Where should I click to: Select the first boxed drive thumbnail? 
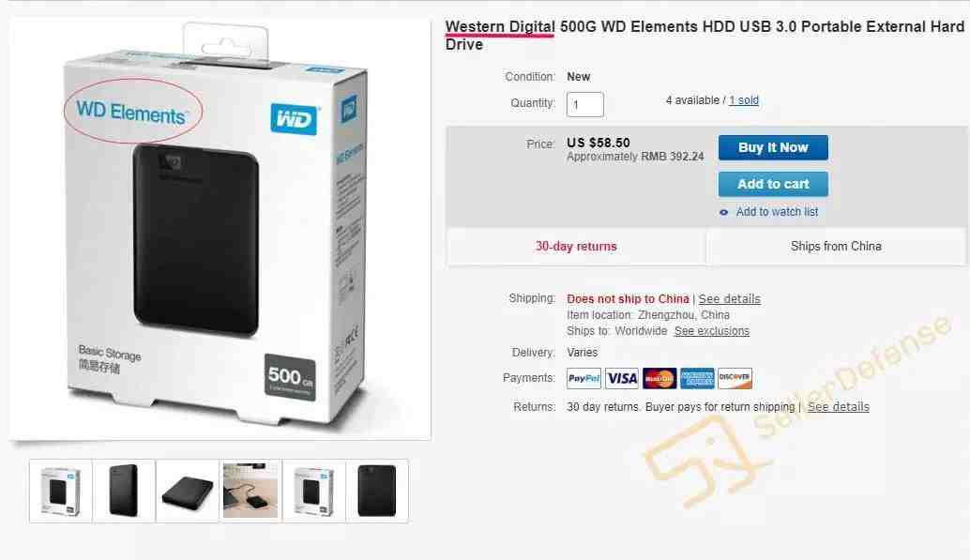click(x=61, y=491)
